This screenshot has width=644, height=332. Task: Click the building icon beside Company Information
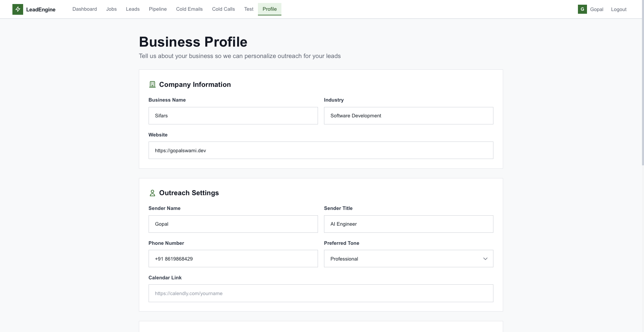coord(152,85)
